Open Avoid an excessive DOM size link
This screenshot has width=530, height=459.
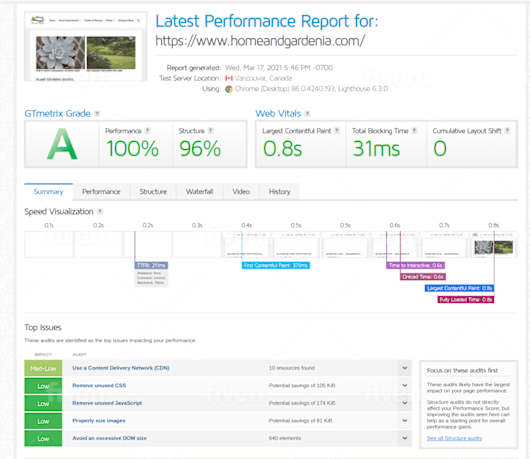pyautogui.click(x=110, y=438)
